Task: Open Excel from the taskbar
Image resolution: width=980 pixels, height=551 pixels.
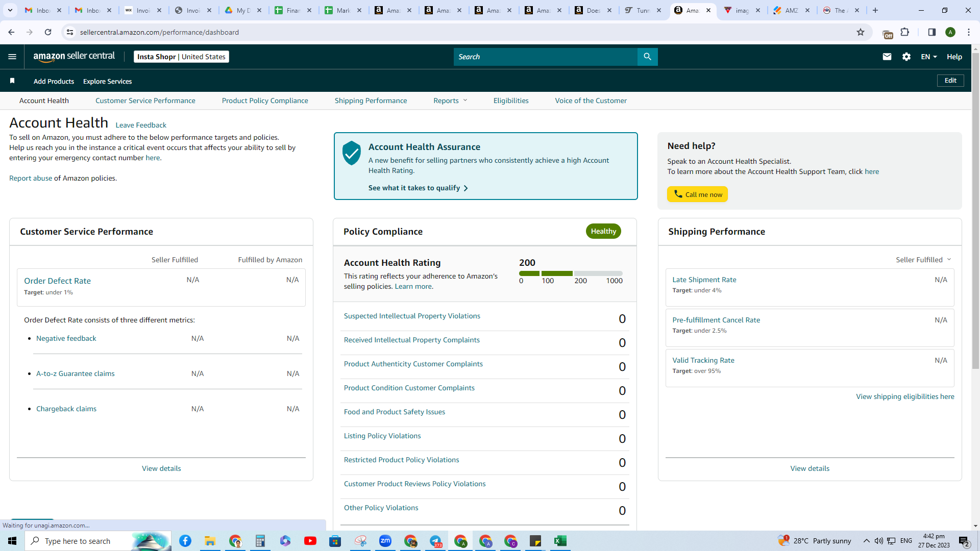Action: click(560, 541)
